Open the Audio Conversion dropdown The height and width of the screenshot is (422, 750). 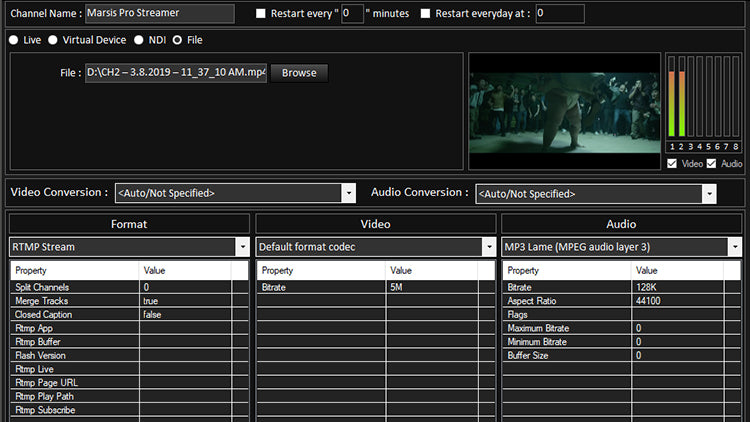(x=708, y=193)
